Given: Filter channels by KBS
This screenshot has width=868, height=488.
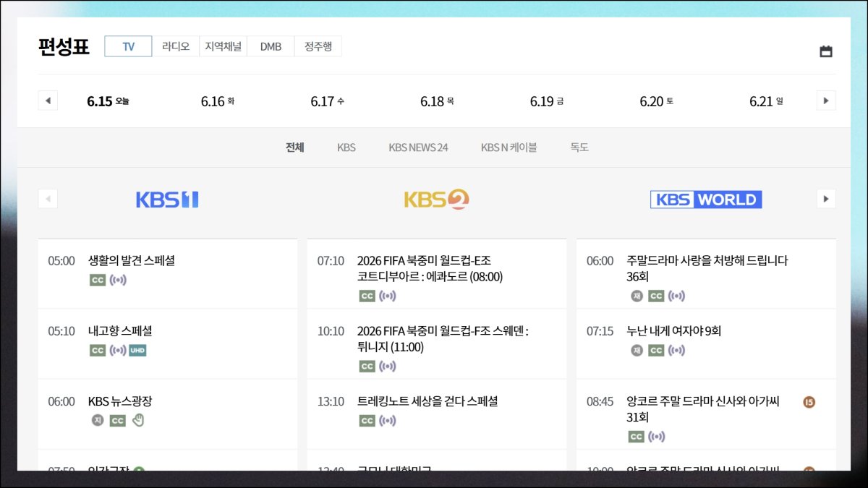Looking at the screenshot, I should (346, 147).
